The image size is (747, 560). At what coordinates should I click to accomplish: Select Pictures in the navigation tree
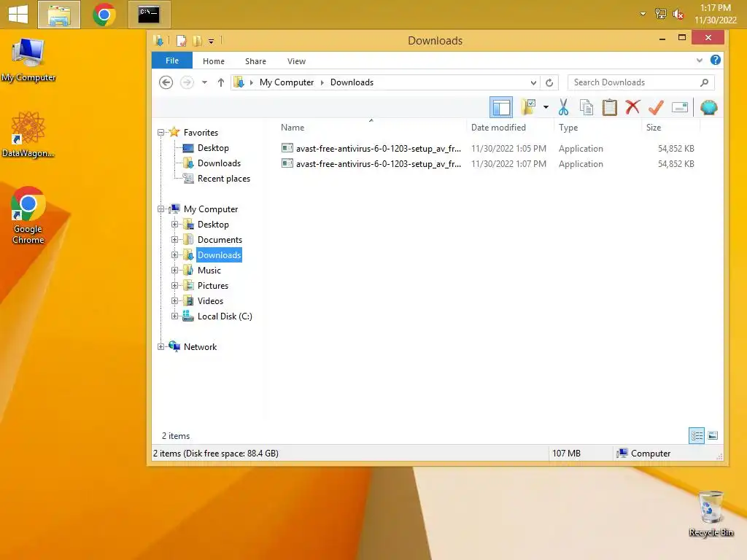[213, 286]
